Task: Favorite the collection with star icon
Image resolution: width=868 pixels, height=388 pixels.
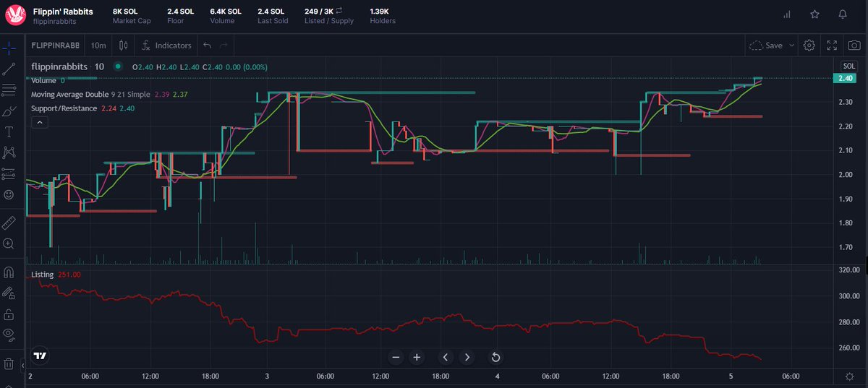Action: click(x=814, y=14)
